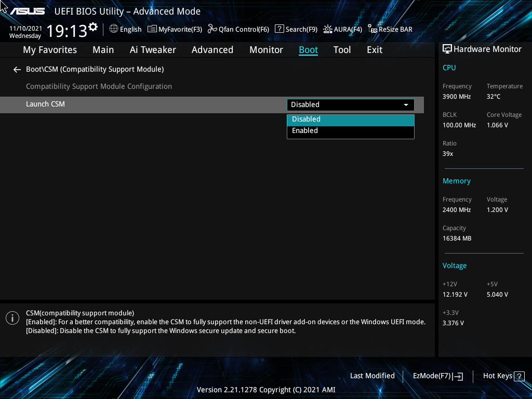Click the 19:13 clock display

(66, 31)
